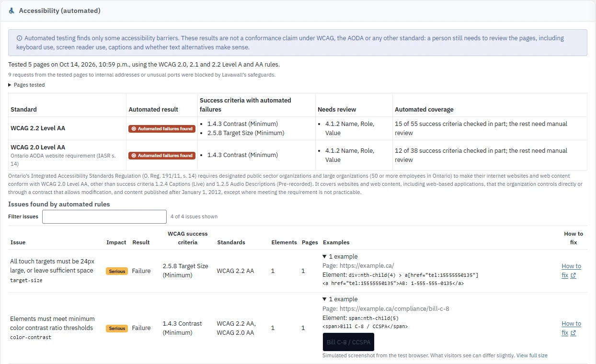Click WCAG 2.2 AA, WCAG 2.0 AA standards cell
596x364 pixels.
[x=236, y=328]
